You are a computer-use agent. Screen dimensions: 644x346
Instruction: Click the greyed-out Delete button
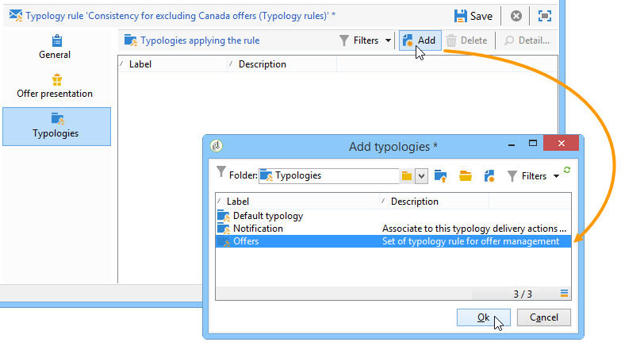tap(466, 40)
